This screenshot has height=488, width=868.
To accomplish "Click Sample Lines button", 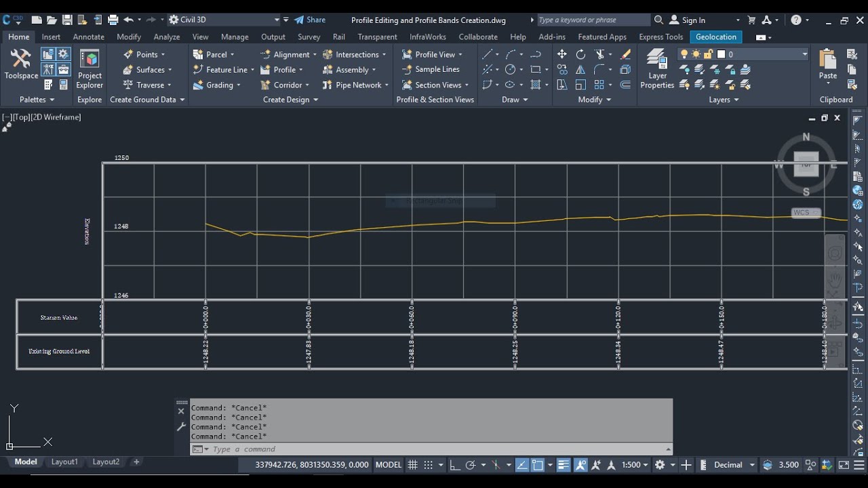I will [x=431, y=69].
